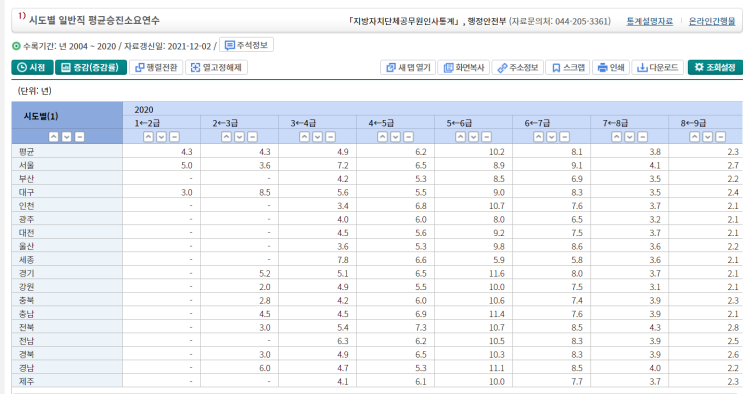Sort 시도별(1) column descending with down arrow
The height and width of the screenshot is (394, 743).
tap(67, 137)
